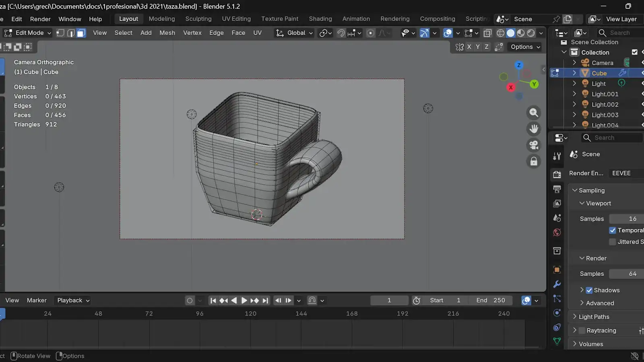Switch to vertex select mode icon
The width and height of the screenshot is (644, 362).
(60, 33)
